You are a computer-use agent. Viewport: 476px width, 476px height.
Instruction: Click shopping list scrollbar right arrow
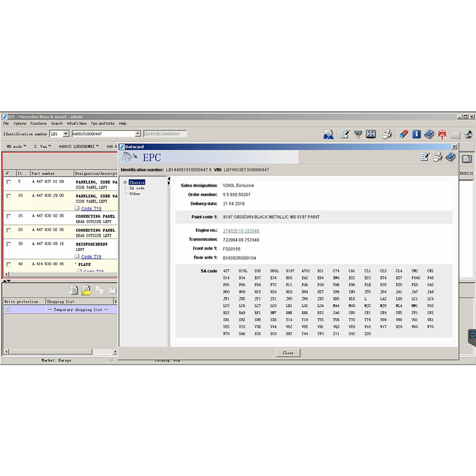[115, 351]
